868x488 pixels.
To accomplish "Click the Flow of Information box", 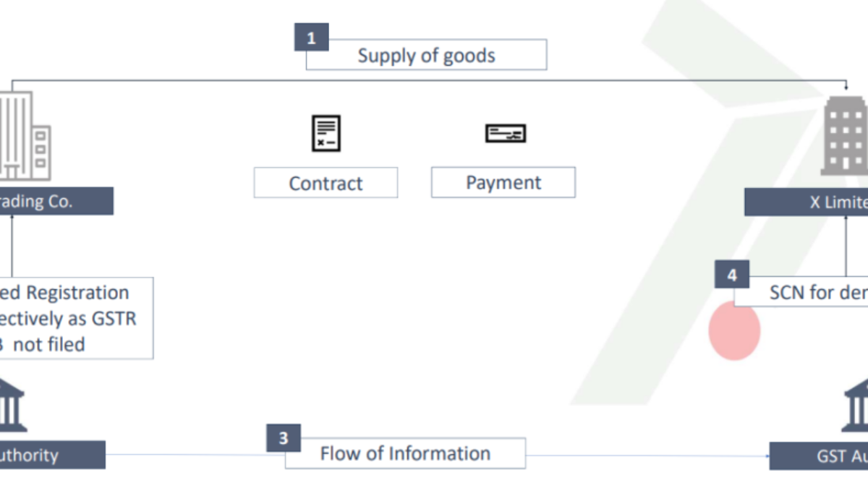I will pyautogui.click(x=405, y=454).
